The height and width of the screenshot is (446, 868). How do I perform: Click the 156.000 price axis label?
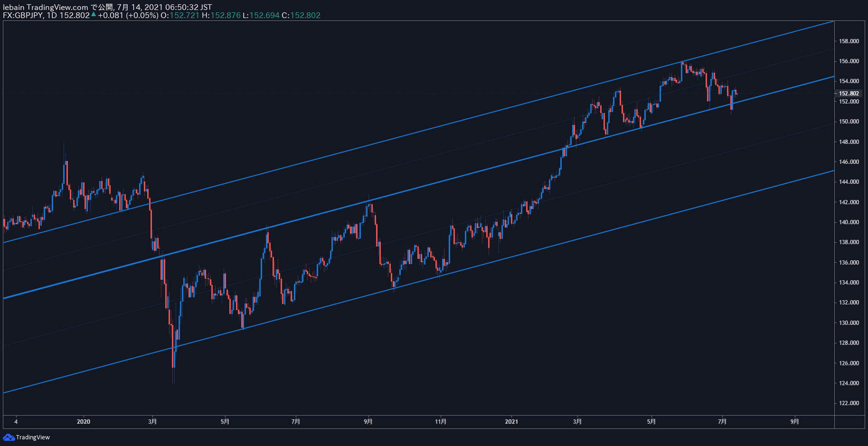[x=849, y=61]
